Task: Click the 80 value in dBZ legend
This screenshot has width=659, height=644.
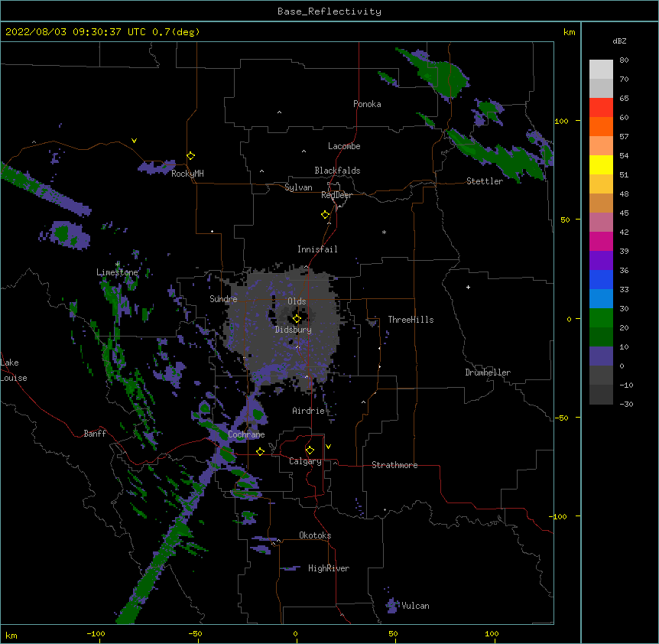Action: 624,60
